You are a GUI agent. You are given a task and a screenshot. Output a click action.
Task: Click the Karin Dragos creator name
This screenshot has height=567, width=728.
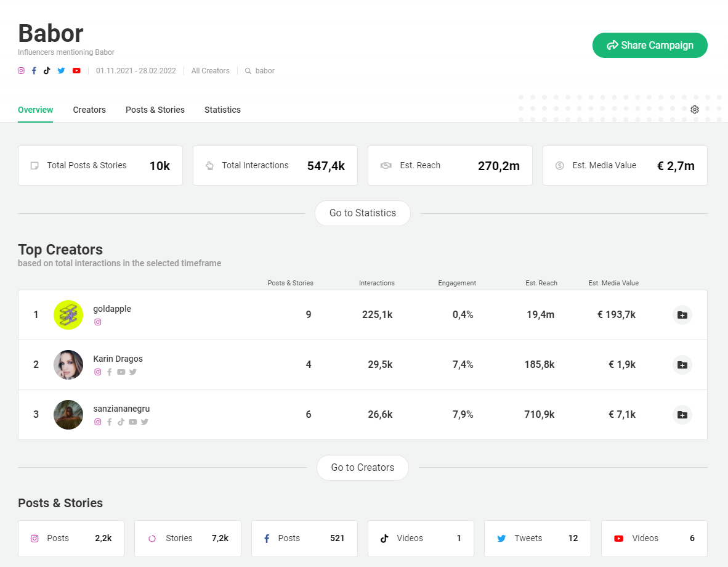pos(118,359)
